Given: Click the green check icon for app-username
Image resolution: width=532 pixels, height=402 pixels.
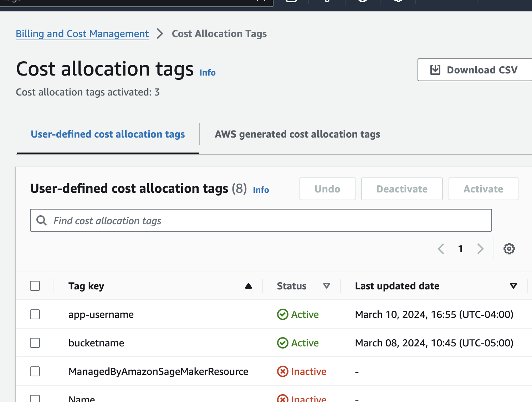Looking at the screenshot, I should [283, 314].
